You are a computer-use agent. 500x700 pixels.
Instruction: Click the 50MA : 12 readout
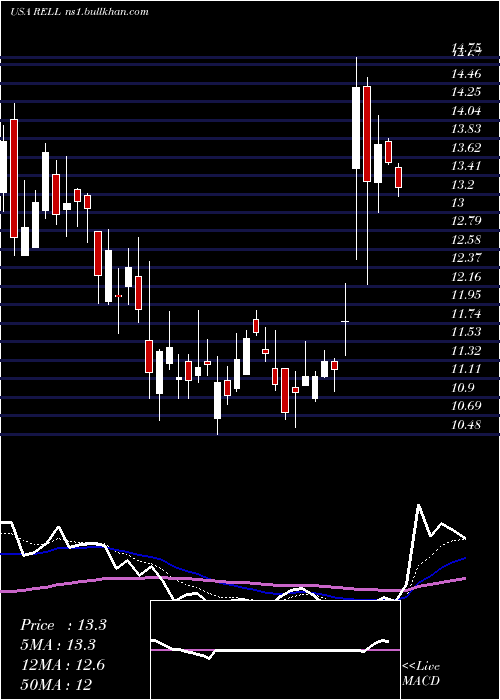click(56, 685)
